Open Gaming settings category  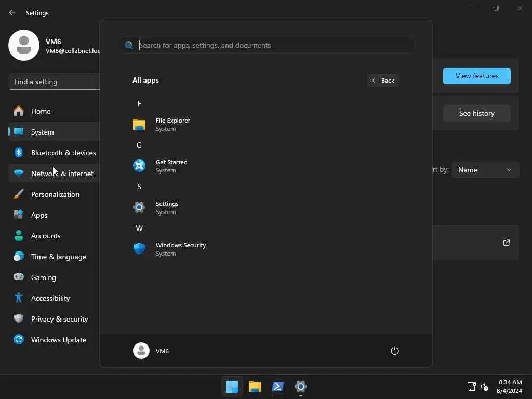coord(54,277)
